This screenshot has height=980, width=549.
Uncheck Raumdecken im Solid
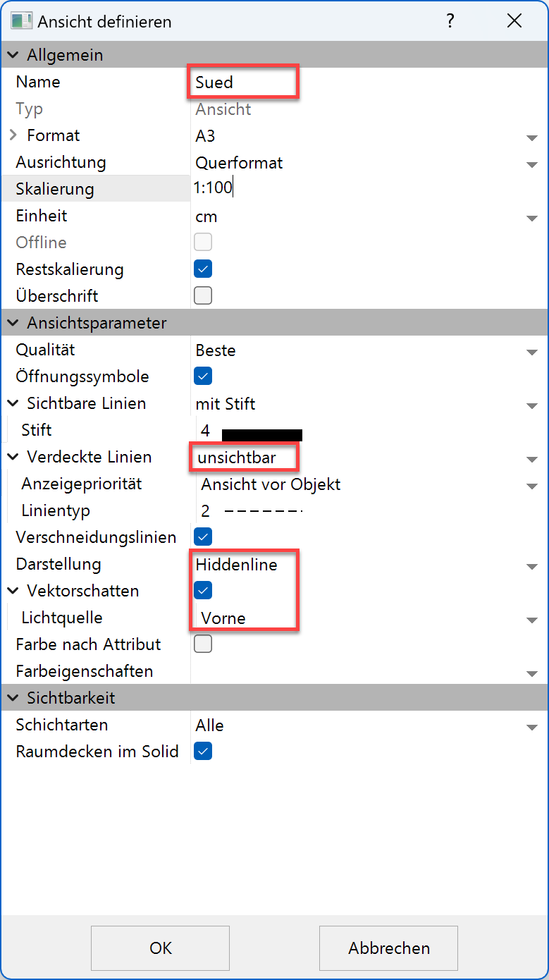pyautogui.click(x=203, y=751)
